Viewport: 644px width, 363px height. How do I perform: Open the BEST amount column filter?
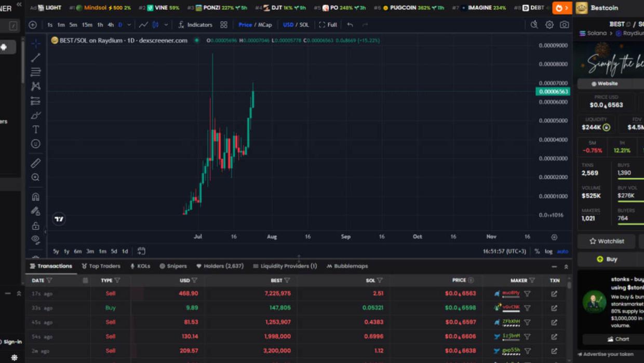[x=287, y=280]
